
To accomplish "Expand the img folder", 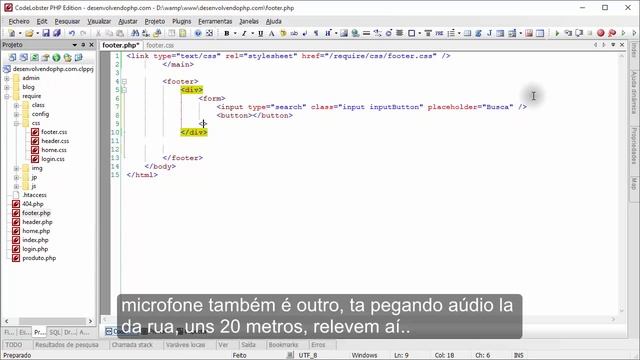I will pos(17,168).
